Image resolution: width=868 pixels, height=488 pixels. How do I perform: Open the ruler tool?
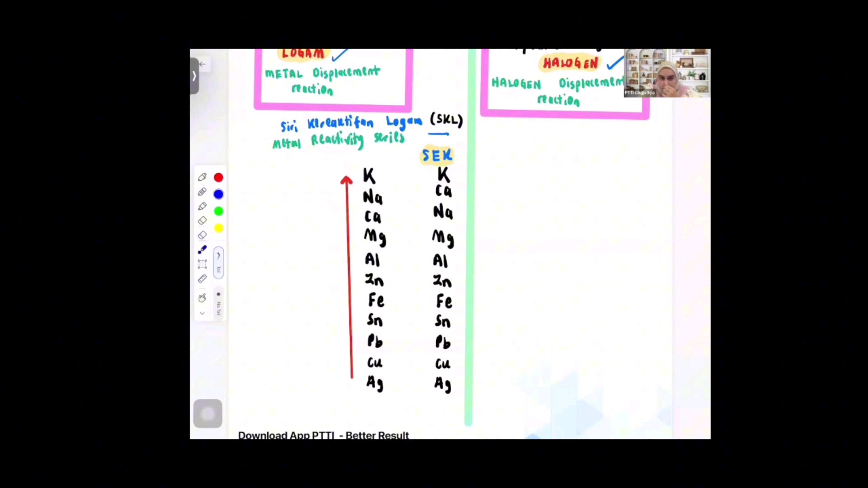point(202,279)
